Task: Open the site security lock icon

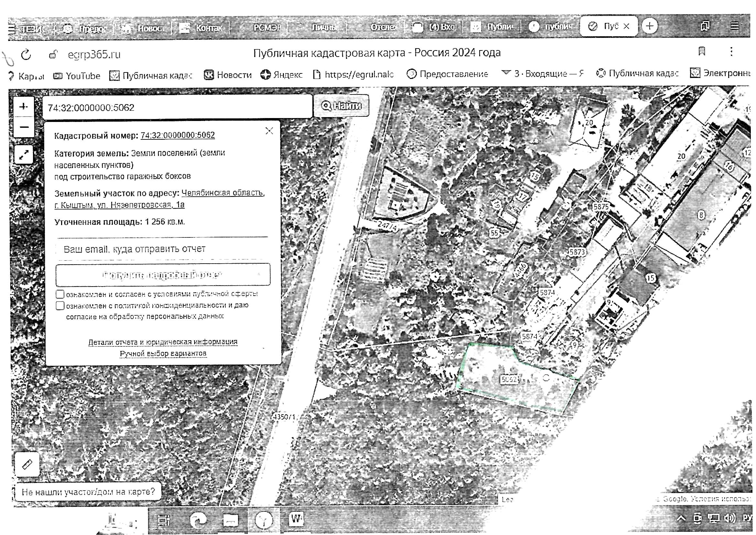Action: [53, 54]
